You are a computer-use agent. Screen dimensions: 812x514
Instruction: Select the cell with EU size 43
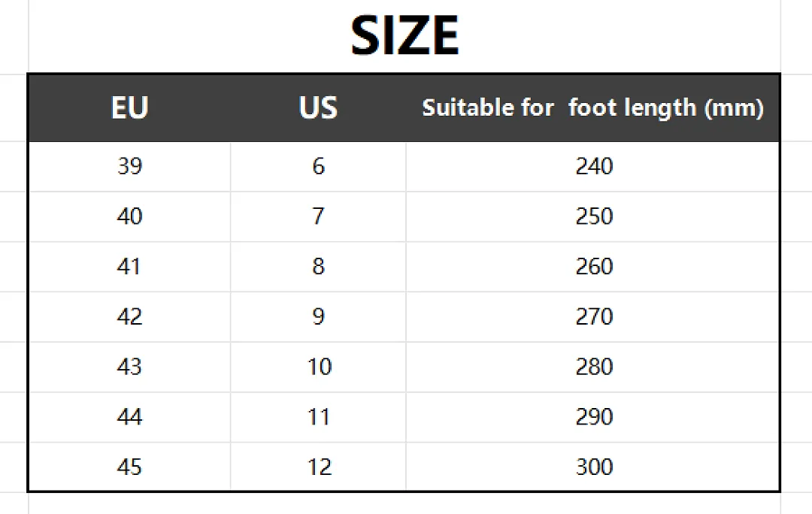[129, 367]
